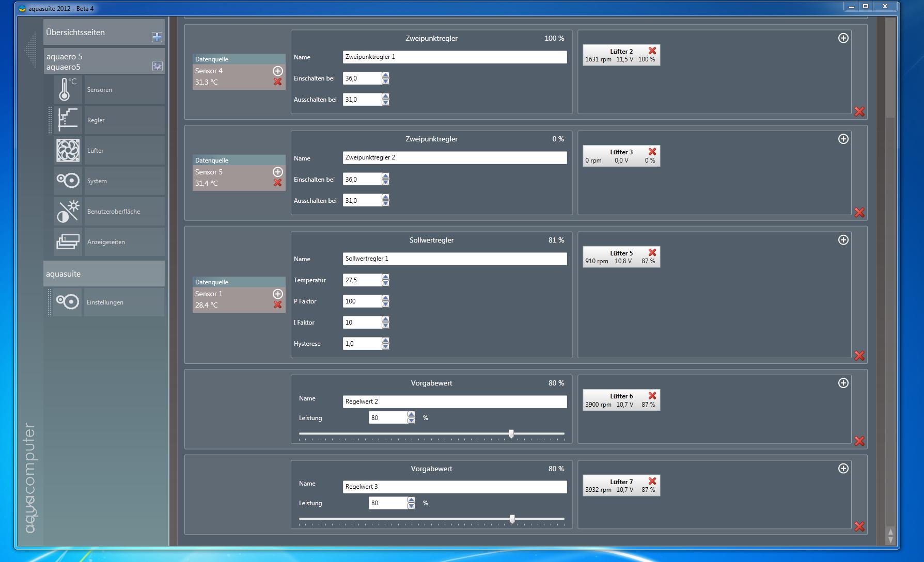Adjust the Regelwert 2 Leistung slider
The image size is (924, 562).
511,434
